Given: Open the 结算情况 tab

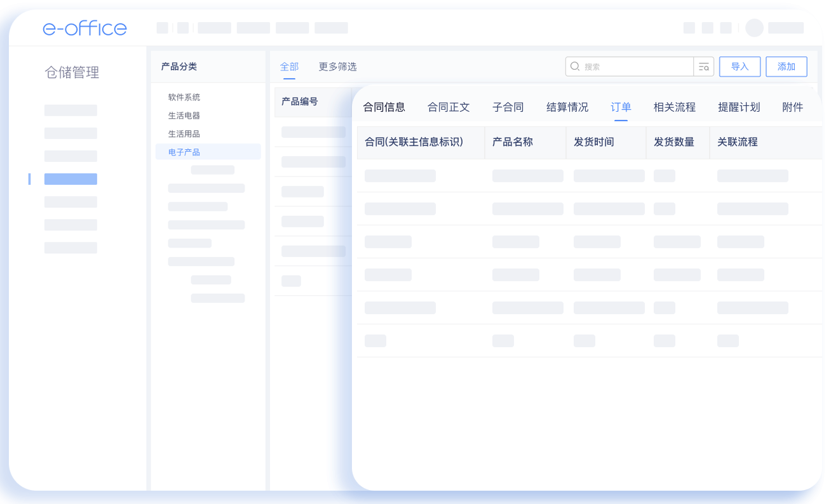Looking at the screenshot, I should coord(567,107).
